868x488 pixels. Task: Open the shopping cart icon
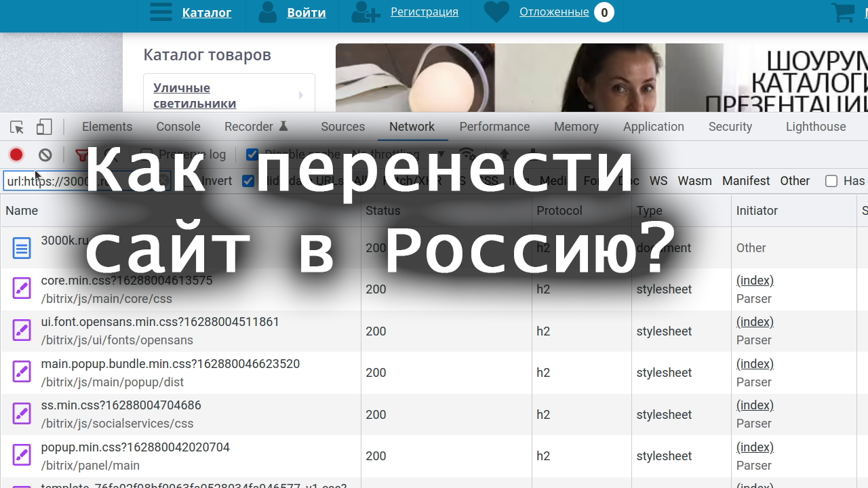click(x=844, y=12)
